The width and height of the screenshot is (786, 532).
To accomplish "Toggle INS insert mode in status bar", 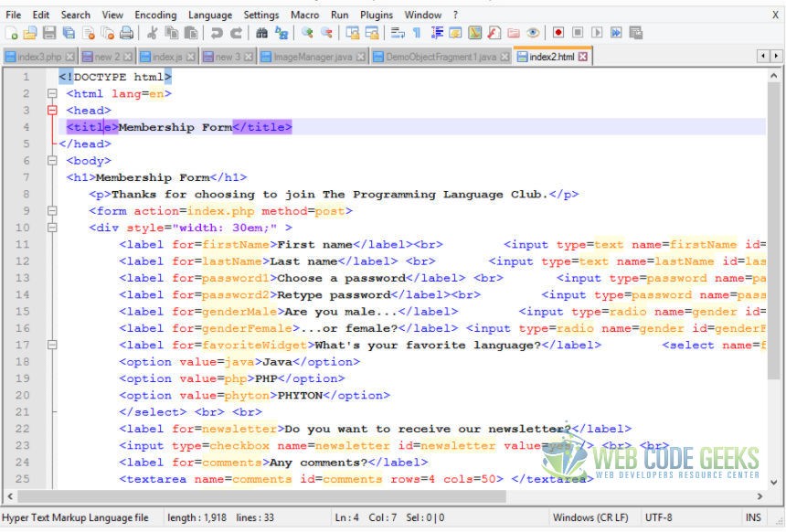I will click(753, 517).
